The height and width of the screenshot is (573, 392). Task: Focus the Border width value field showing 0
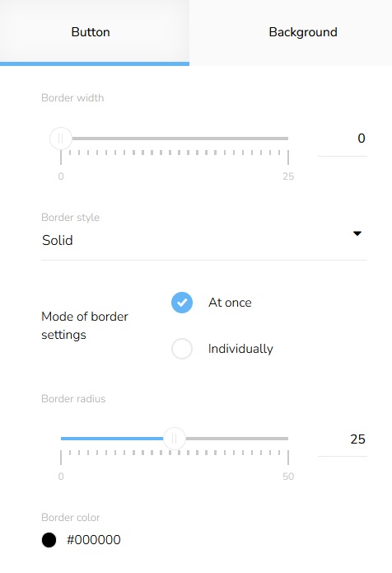(x=343, y=139)
